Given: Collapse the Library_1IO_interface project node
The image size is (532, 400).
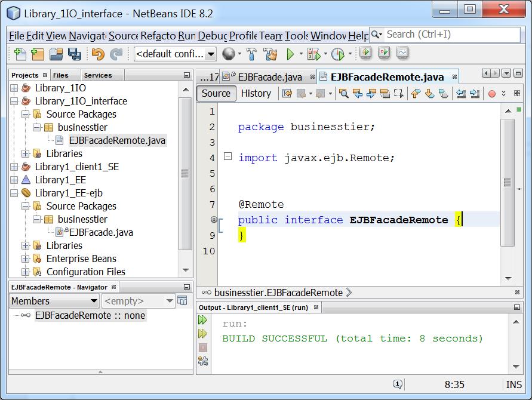Looking at the screenshot, I should [x=14, y=101].
